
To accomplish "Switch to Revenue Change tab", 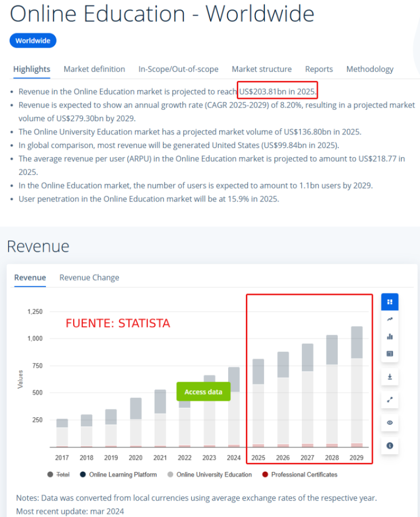I will 89,278.
